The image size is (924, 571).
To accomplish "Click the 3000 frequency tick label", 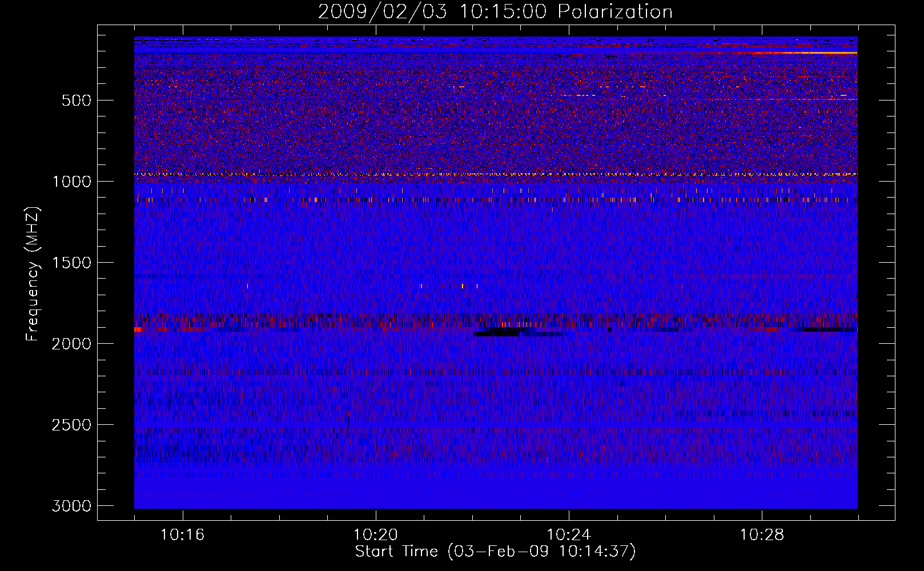I will pyautogui.click(x=71, y=506).
